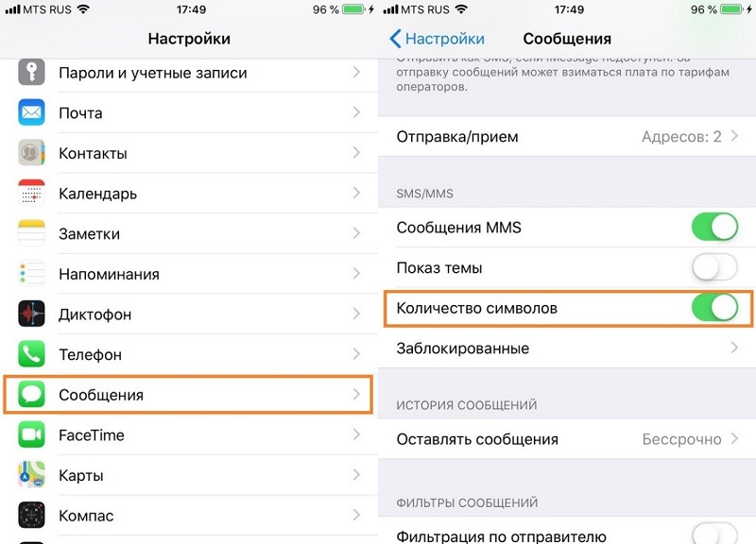This screenshot has width=756, height=544.
Task: Tap the FaceTime camera icon
Action: 31,435
